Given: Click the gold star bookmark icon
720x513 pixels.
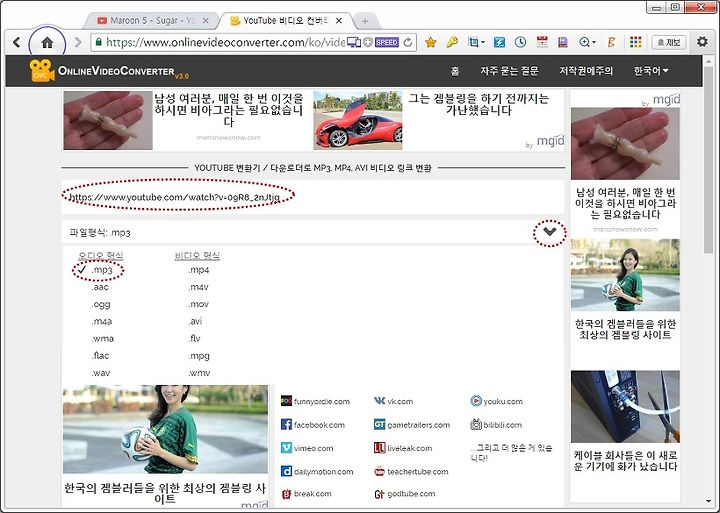Looking at the screenshot, I should coord(430,42).
